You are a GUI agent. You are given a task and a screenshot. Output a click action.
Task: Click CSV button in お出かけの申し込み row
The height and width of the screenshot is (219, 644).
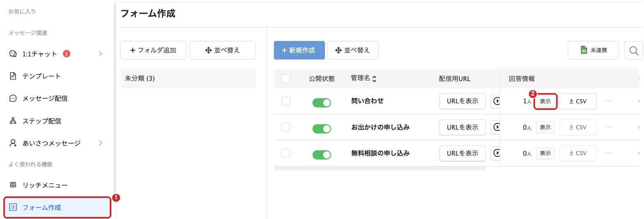click(578, 128)
